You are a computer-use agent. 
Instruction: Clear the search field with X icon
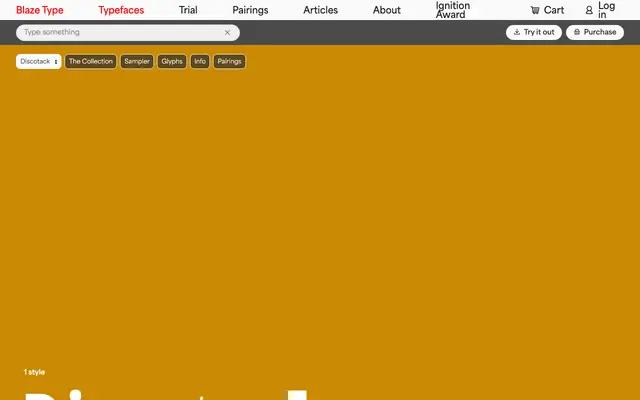pos(227,33)
